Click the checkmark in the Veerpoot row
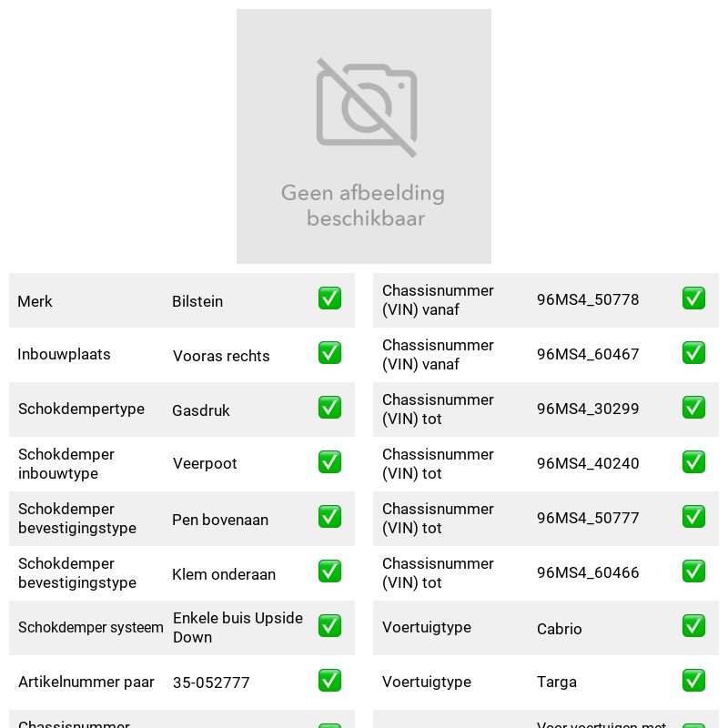The image size is (728, 728). tap(329, 462)
